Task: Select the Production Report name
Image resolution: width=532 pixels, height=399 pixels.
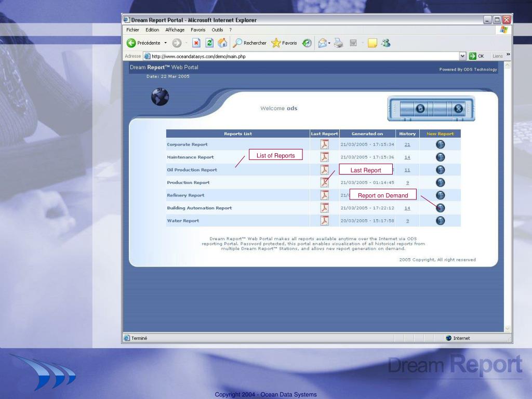Action: [188, 182]
